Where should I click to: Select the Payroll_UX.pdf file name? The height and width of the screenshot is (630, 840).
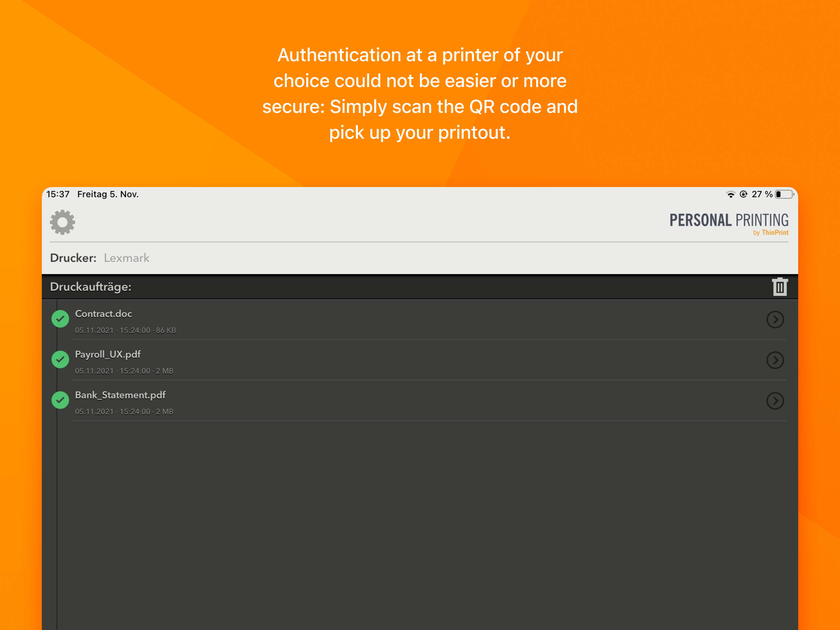108,354
